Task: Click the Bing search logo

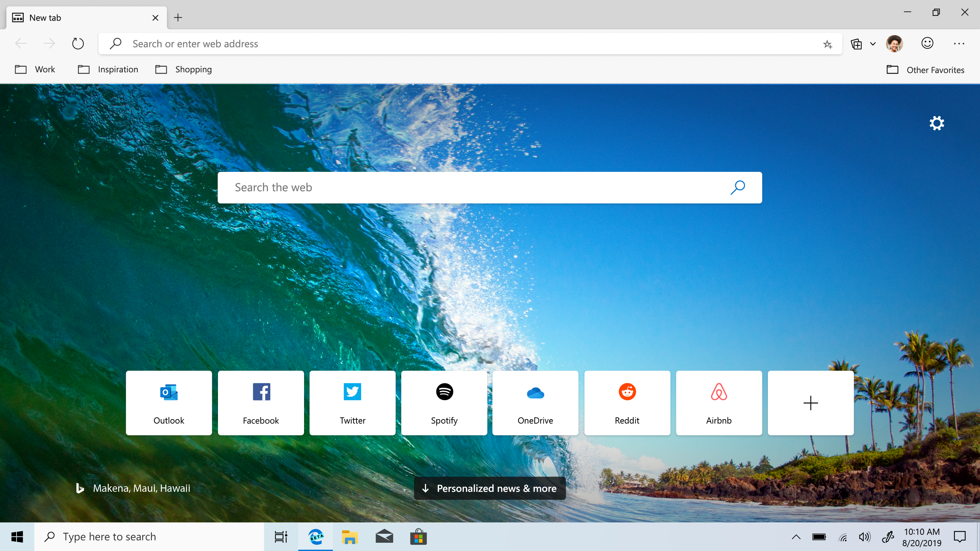Action: tap(81, 488)
